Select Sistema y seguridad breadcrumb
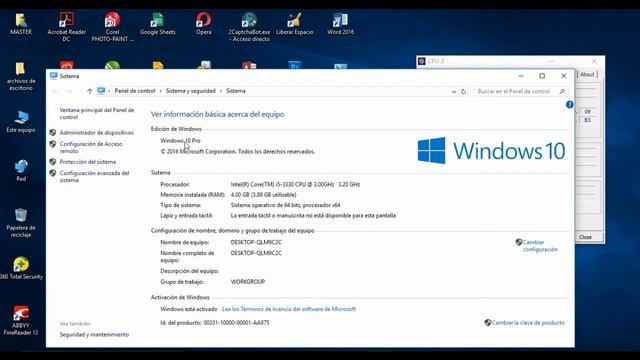Viewport: 640px width, 360px height. coord(191,91)
